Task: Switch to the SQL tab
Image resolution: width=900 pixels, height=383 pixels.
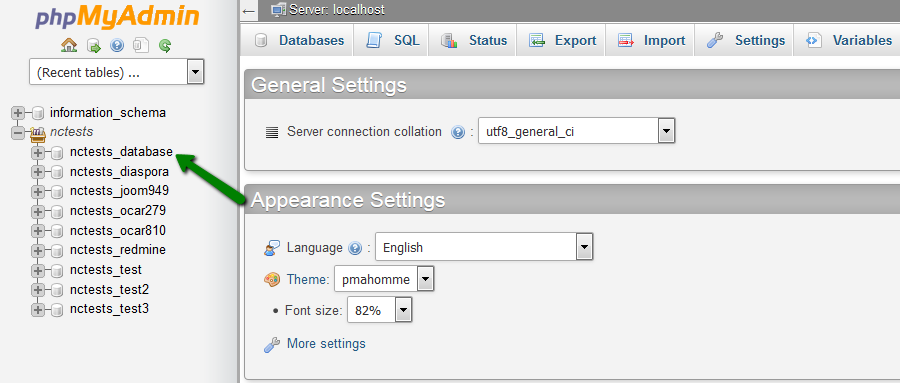Action: (393, 40)
